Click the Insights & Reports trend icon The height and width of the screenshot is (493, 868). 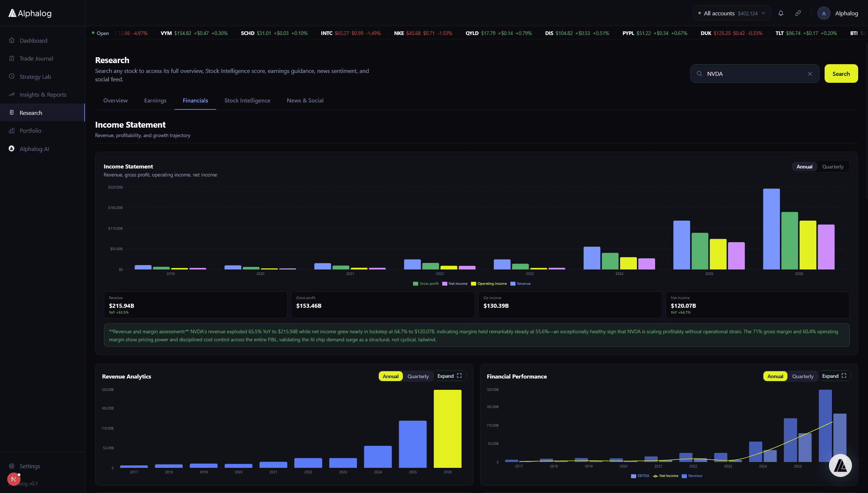pyautogui.click(x=12, y=94)
